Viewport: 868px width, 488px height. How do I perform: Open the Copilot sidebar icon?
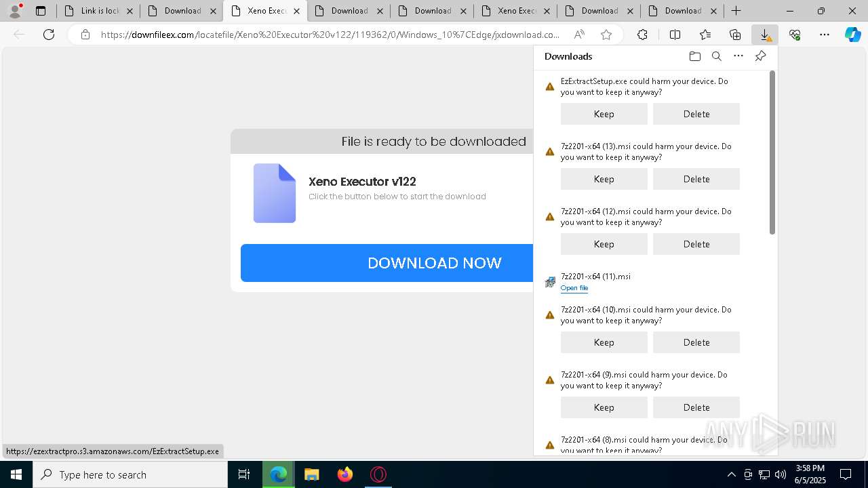coord(853,35)
